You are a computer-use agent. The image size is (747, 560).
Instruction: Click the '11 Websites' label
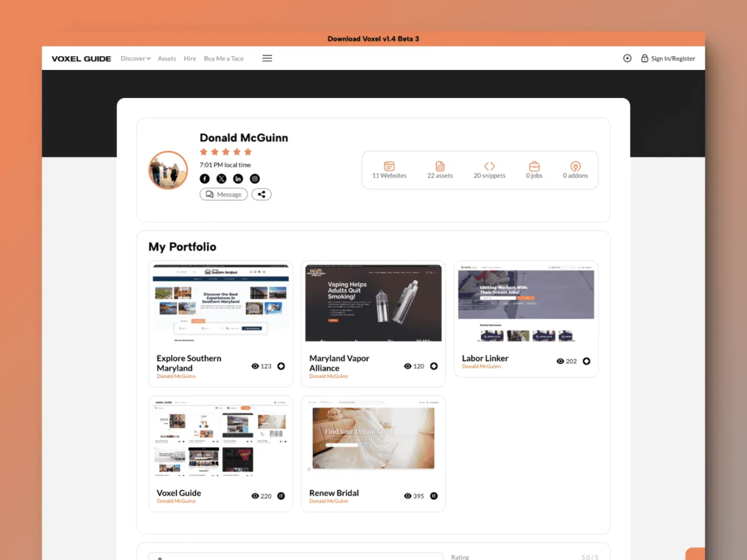389,176
